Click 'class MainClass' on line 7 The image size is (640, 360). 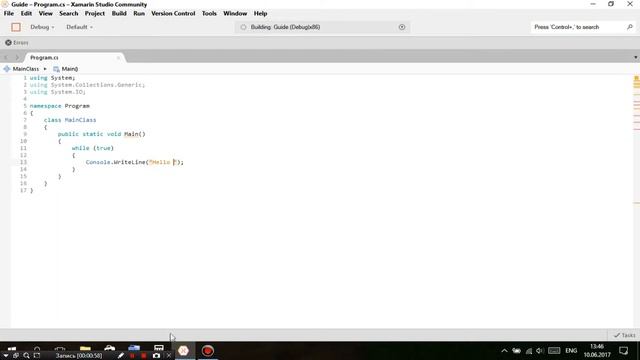(70, 120)
